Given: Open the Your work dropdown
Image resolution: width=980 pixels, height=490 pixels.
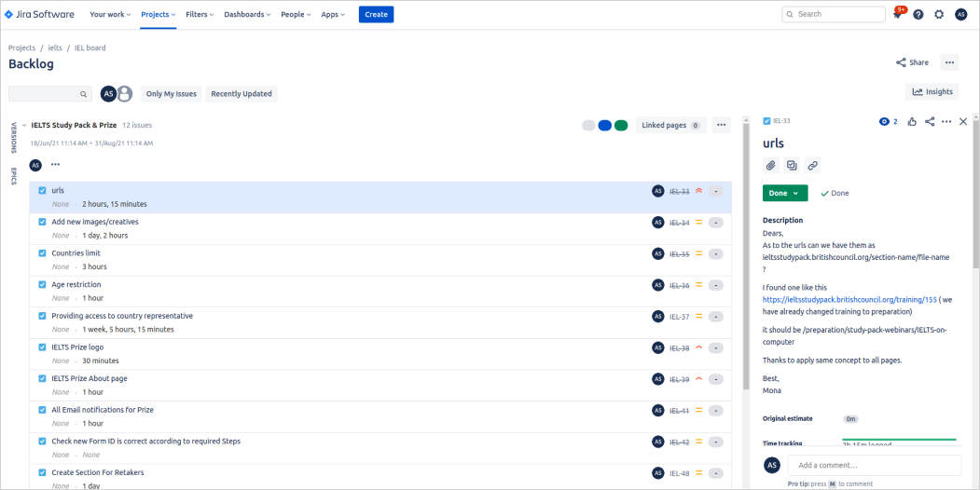Looking at the screenshot, I should (110, 14).
